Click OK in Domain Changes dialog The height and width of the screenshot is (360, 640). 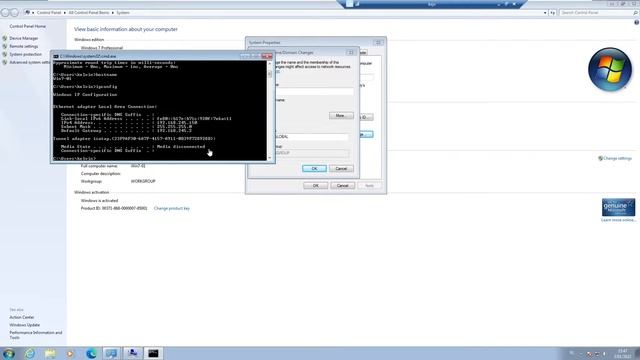click(314, 169)
